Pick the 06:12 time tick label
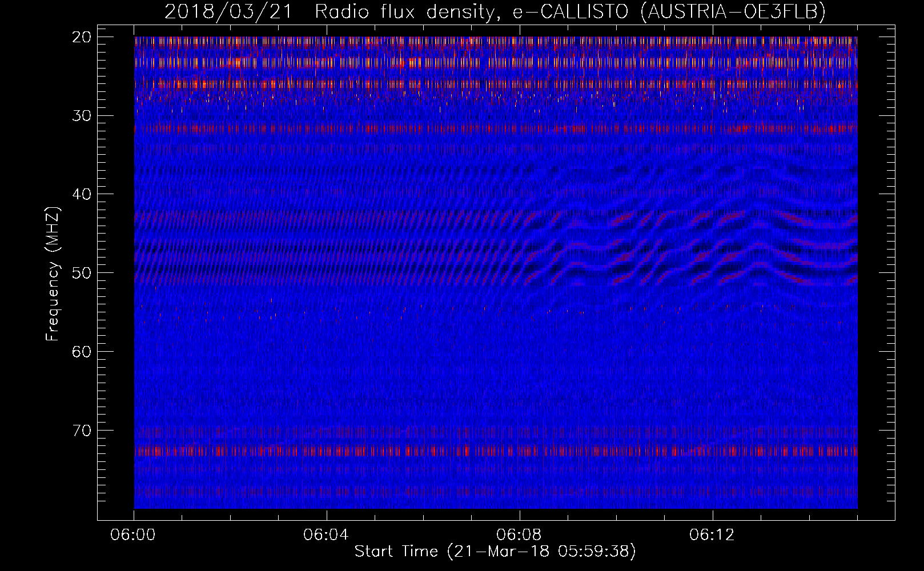The image size is (924, 571). tap(712, 535)
